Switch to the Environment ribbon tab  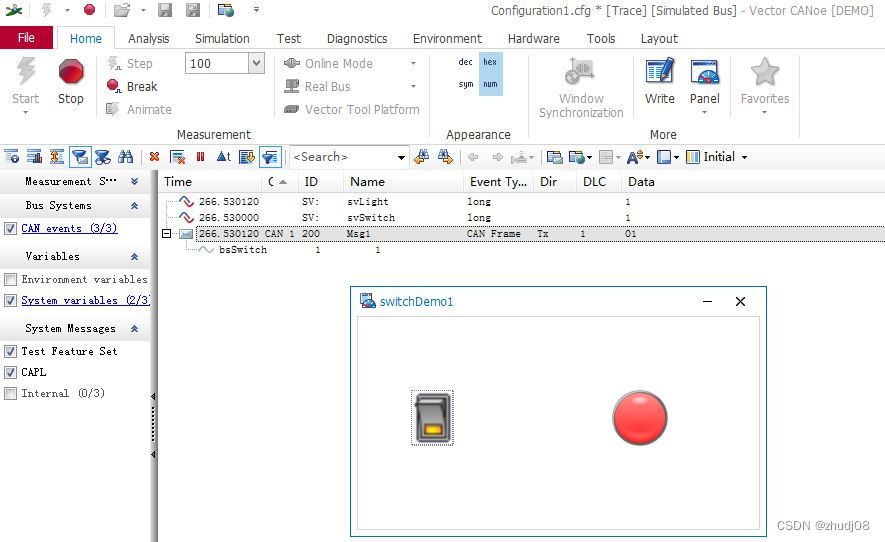coord(447,38)
